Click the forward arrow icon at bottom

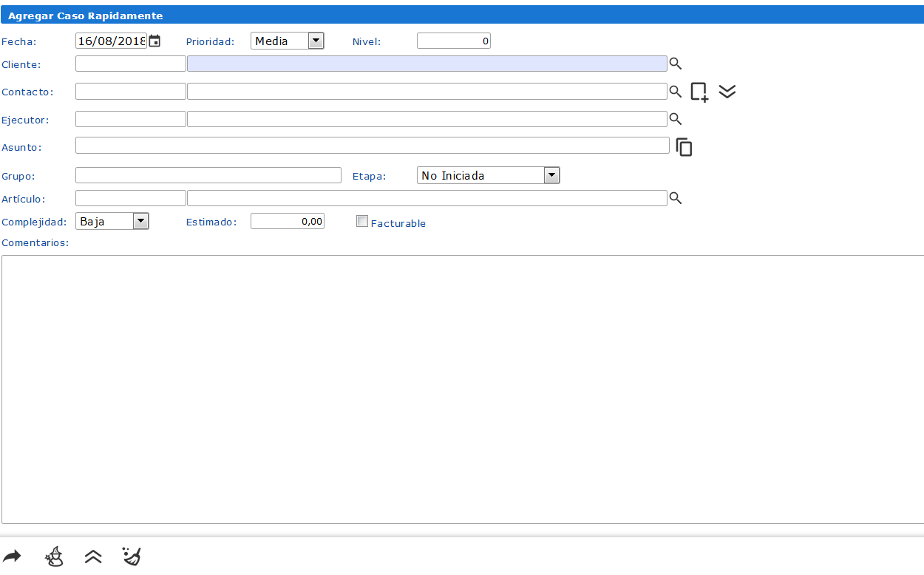point(13,557)
